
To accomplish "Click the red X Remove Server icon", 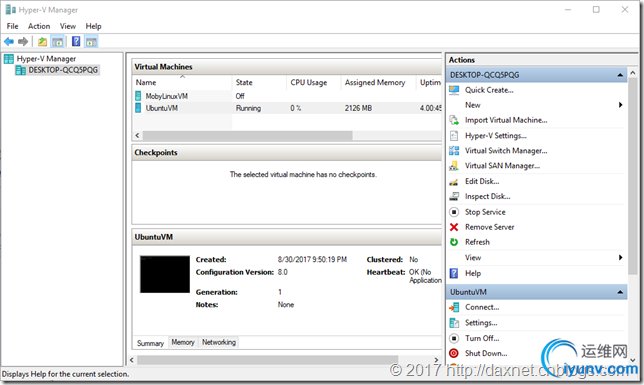I will pyautogui.click(x=454, y=227).
